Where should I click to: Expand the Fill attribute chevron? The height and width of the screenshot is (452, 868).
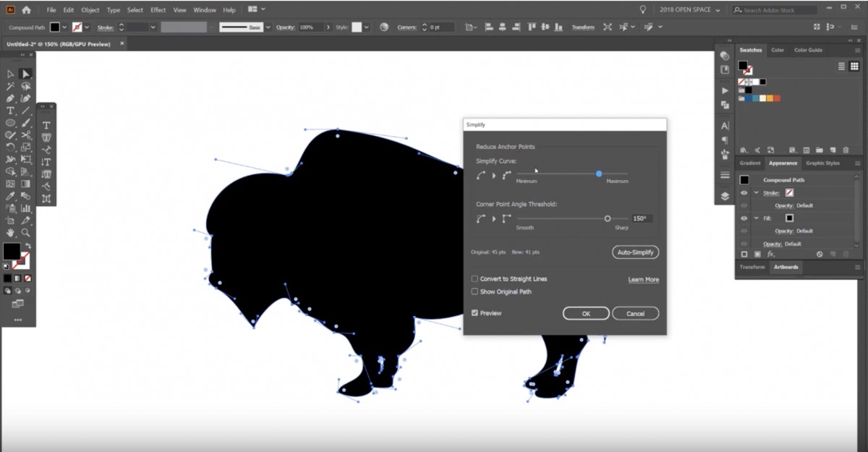coord(756,218)
